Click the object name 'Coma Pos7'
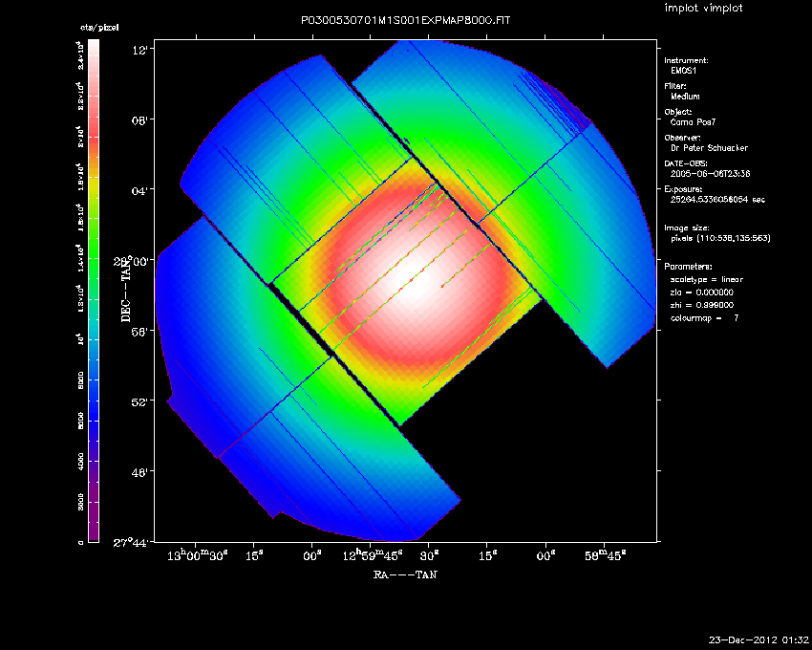812x650 pixels. tap(693, 122)
